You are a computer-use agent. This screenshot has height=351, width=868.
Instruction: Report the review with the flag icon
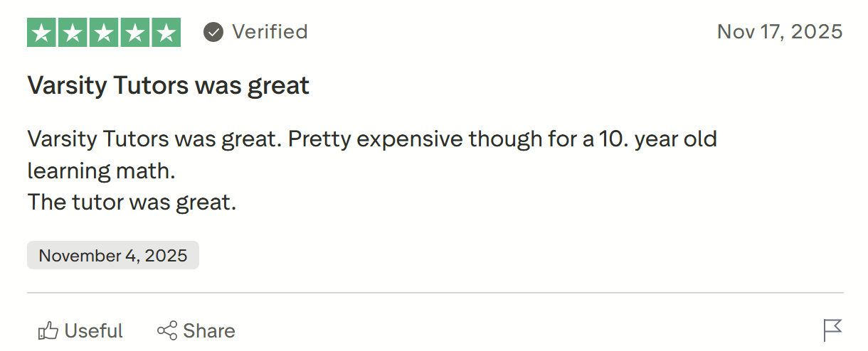832,330
